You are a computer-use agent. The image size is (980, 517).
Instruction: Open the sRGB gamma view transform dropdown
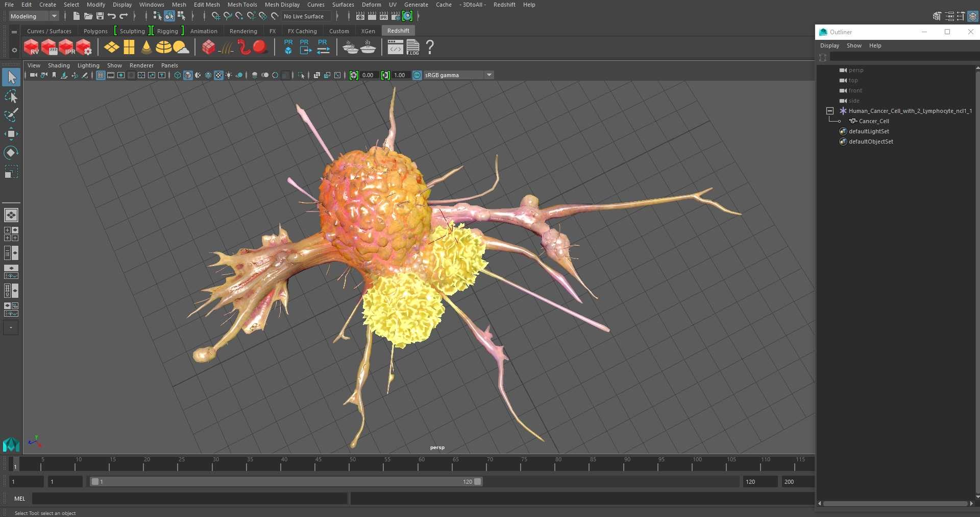coord(459,75)
